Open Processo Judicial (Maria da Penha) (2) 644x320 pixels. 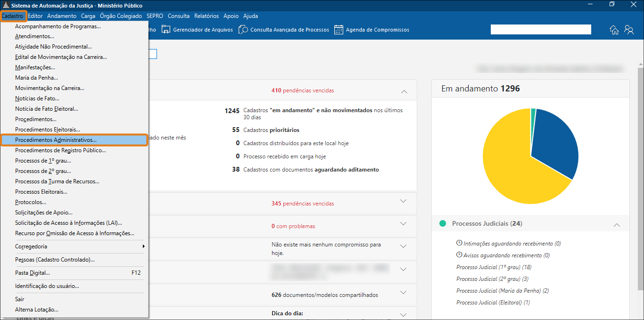(503, 291)
